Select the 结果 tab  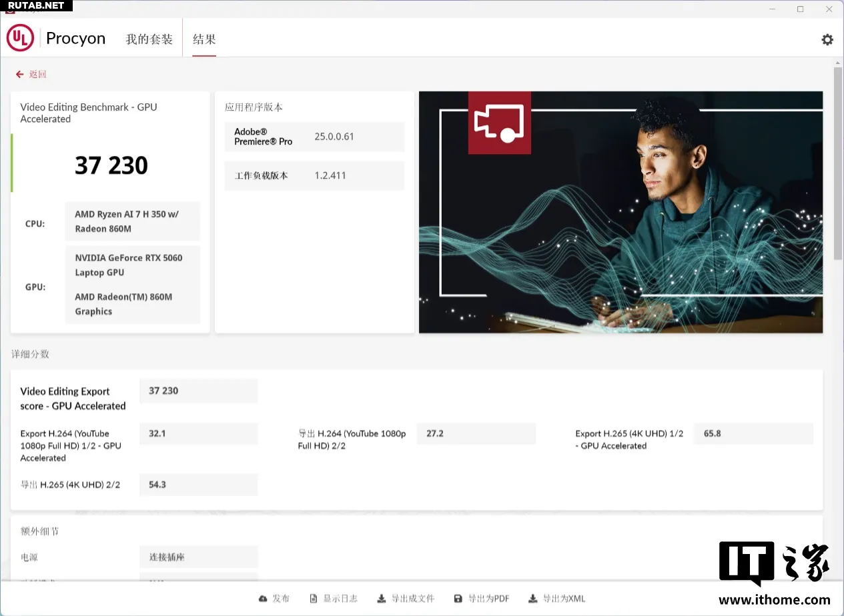click(x=204, y=39)
